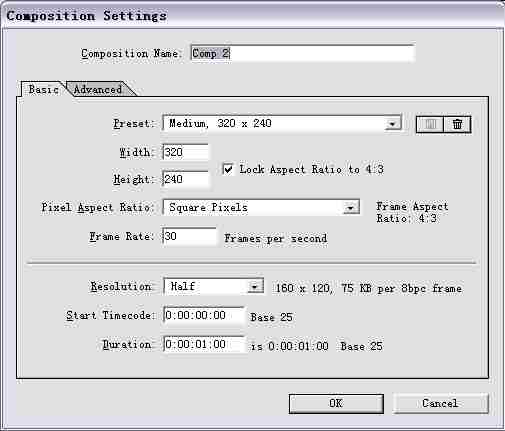Click the Preset combo box showing Medium, 320 x 240
Viewport: 505px width, 431px height.
(282, 124)
